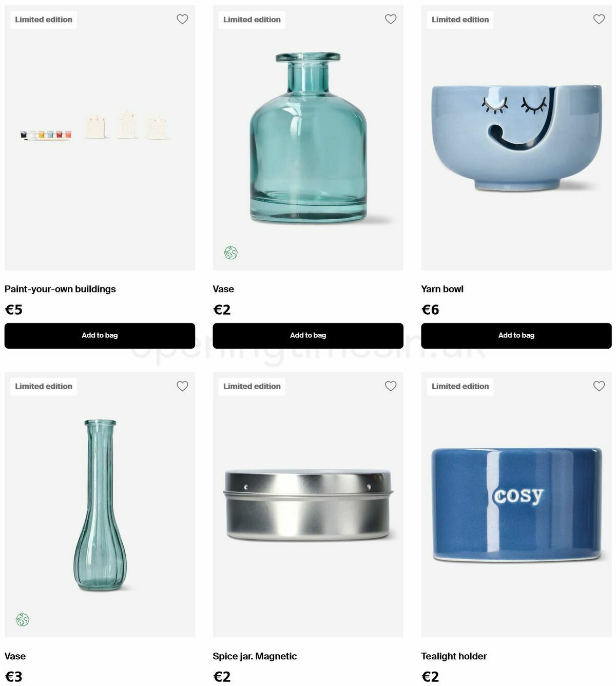The height and width of the screenshot is (686, 616).
Task: Click green globe eco icon on bottle vase
Action: [x=230, y=253]
